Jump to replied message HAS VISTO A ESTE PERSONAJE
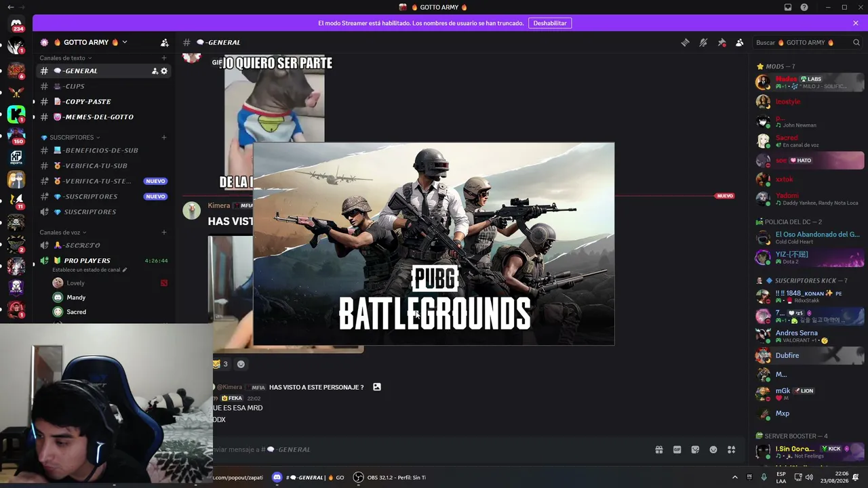The width and height of the screenshot is (868, 488). 316,387
